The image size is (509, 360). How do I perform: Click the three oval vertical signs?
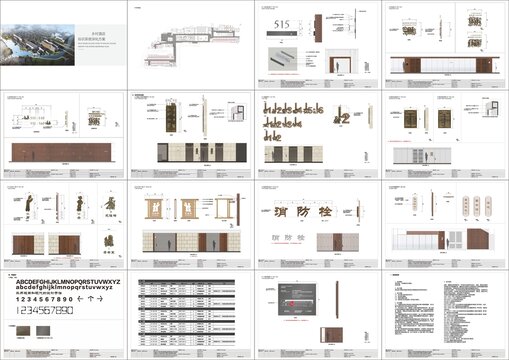[477, 206]
